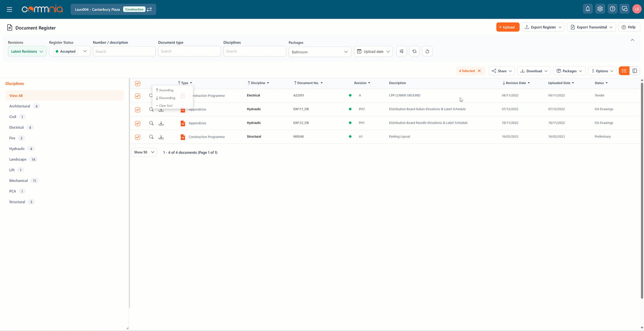The height and width of the screenshot is (331, 644).
Task: Choose Descending sort option
Action: pyautogui.click(x=166, y=98)
